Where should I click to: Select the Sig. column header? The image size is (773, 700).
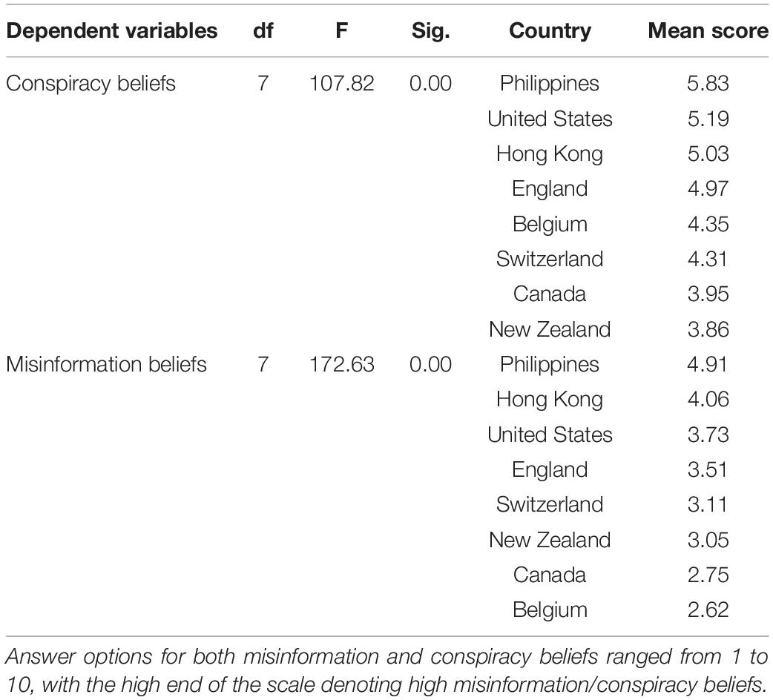point(431,31)
